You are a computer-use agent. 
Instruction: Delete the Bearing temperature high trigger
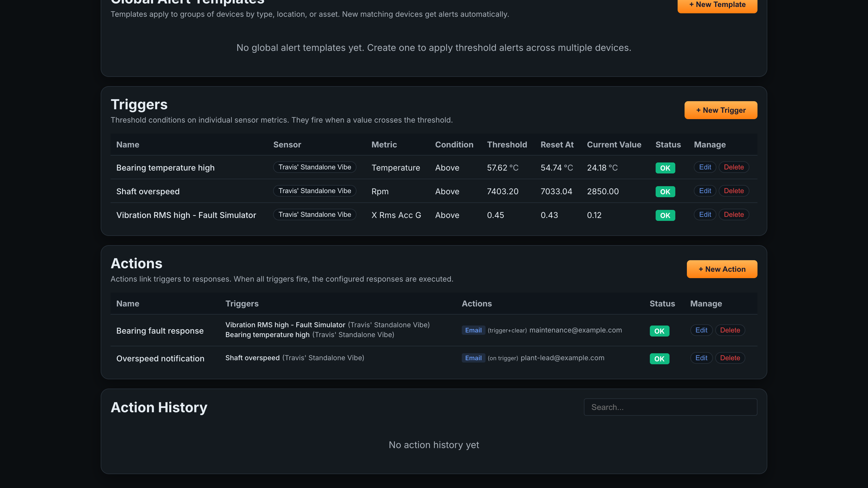(733, 167)
